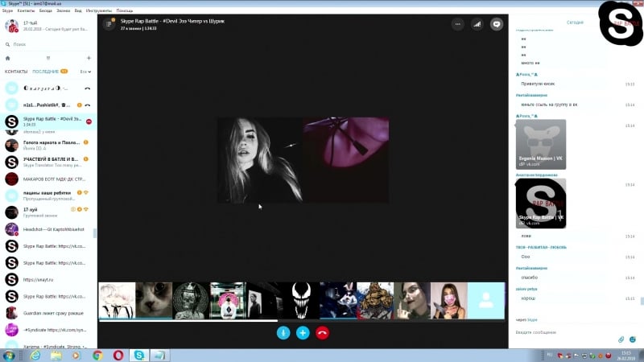
Task: Click the Skype link under chat
Action: tap(532, 319)
